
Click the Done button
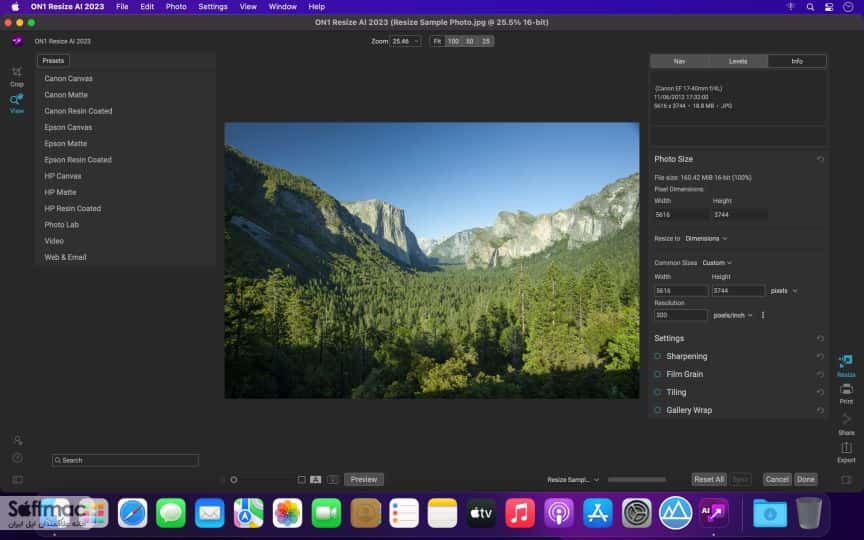(806, 479)
